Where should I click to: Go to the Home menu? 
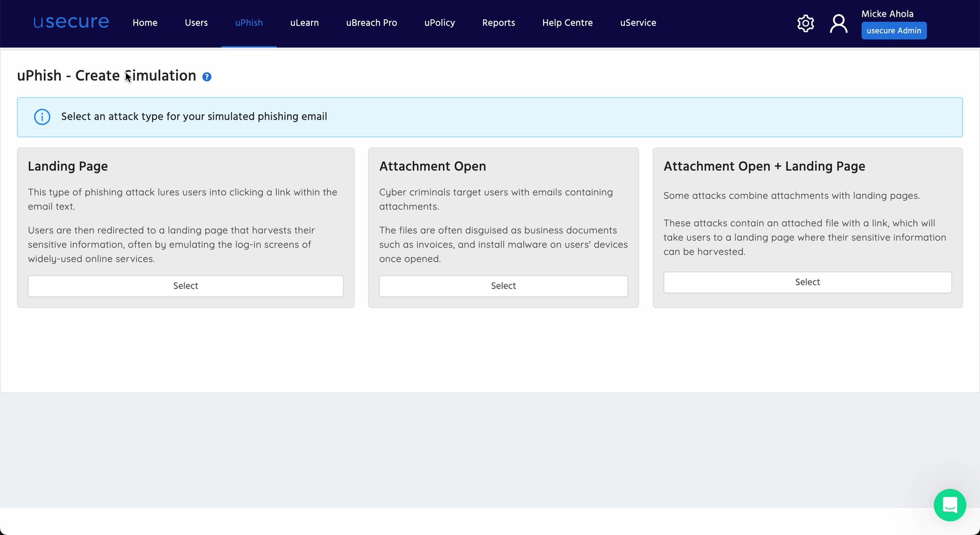click(145, 23)
